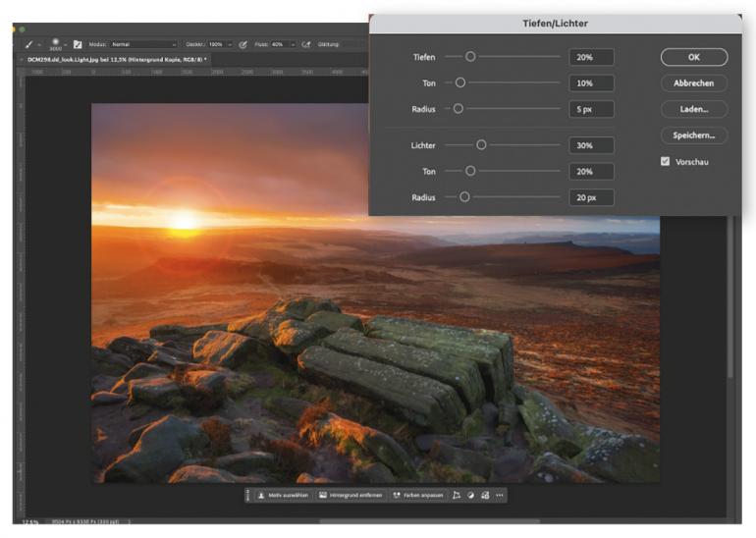Click the Lichter Ton slider handle
756x538 pixels.
[x=470, y=171]
